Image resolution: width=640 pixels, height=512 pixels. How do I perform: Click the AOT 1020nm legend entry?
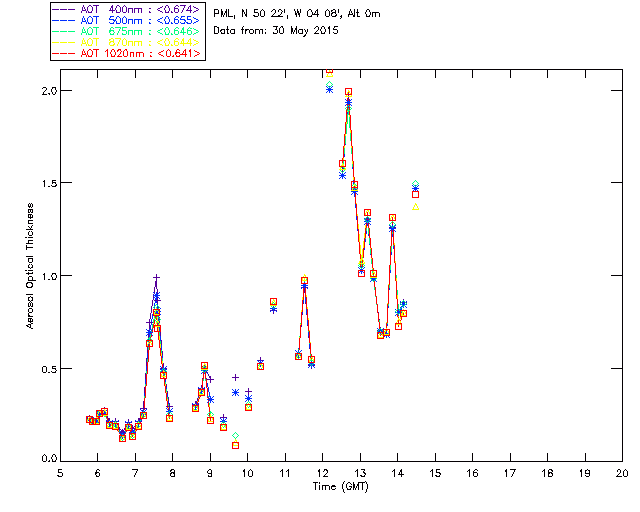click(127, 53)
